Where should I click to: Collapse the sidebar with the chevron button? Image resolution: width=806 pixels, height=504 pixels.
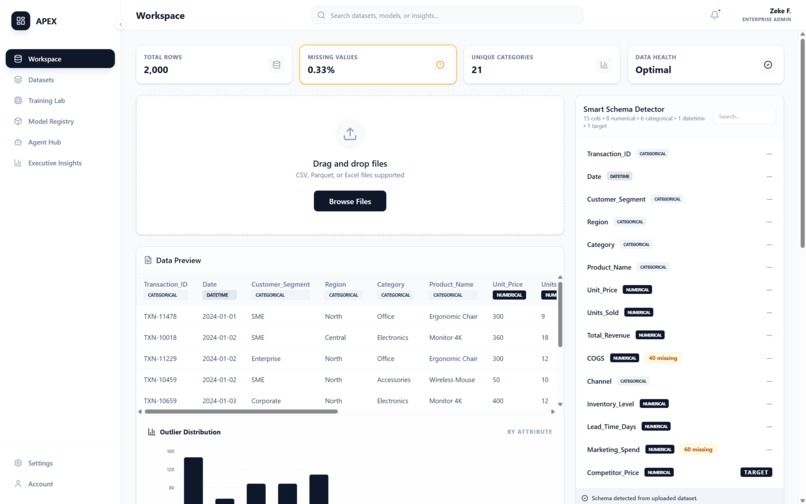(120, 24)
